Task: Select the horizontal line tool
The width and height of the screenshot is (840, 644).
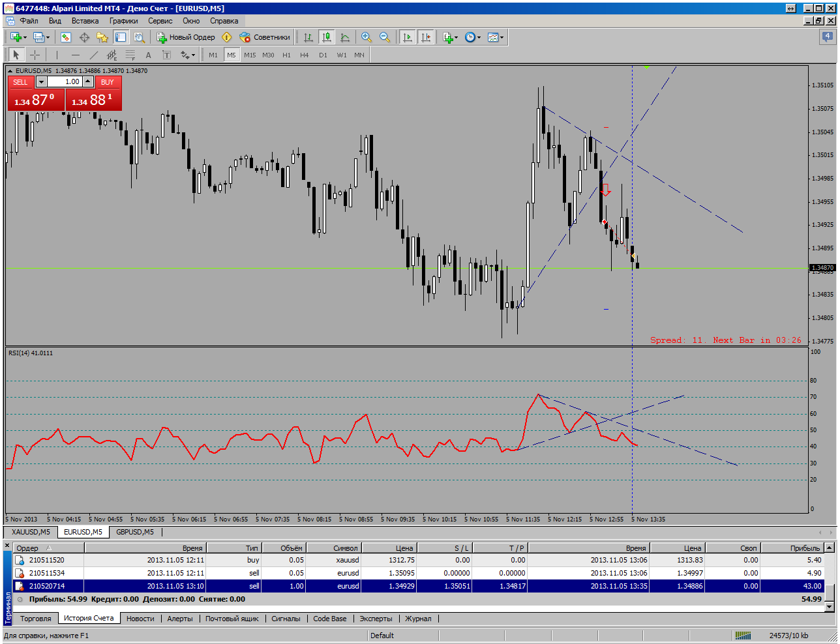Action: (x=75, y=55)
